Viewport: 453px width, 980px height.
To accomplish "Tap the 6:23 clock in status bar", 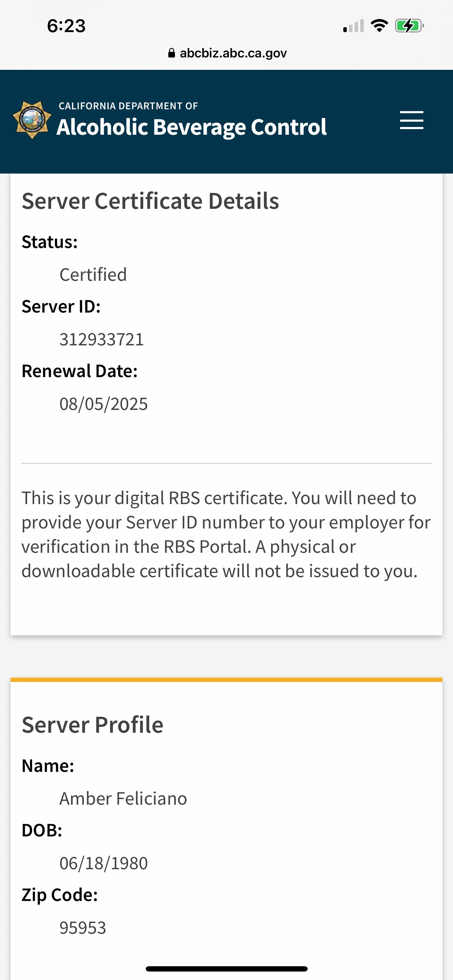I will (x=66, y=26).
